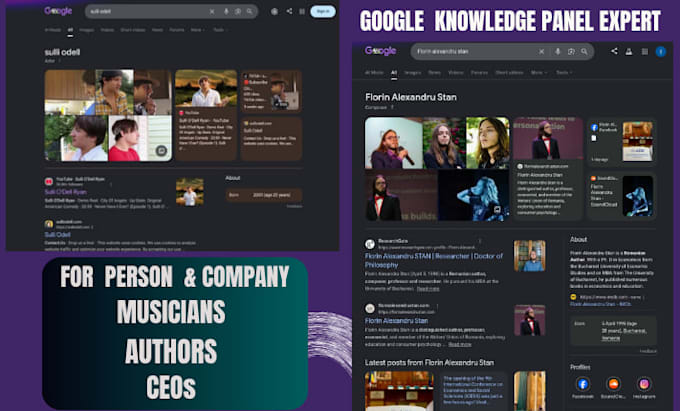Open the Sulli Odell website result link
This screenshot has height=411, width=680.
pos(57,235)
